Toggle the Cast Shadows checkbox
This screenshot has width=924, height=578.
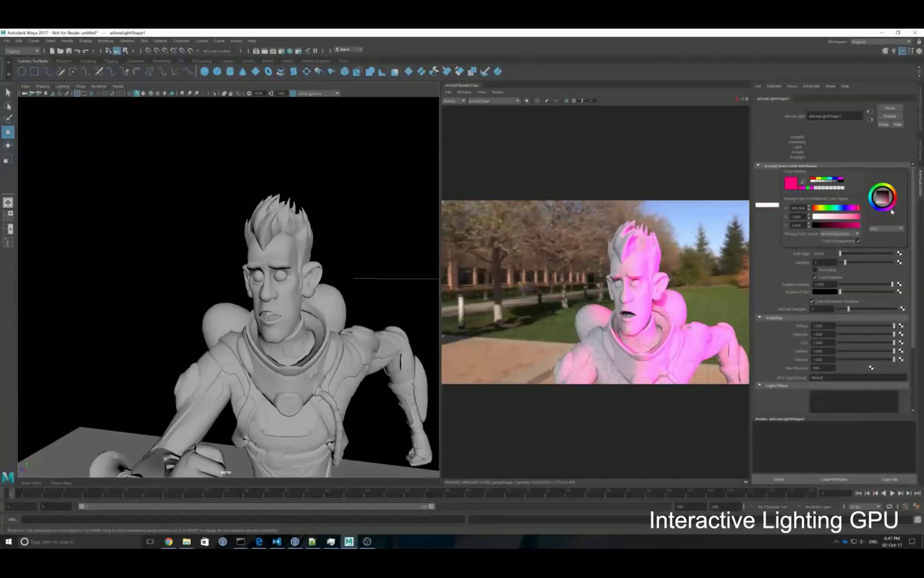click(815, 277)
